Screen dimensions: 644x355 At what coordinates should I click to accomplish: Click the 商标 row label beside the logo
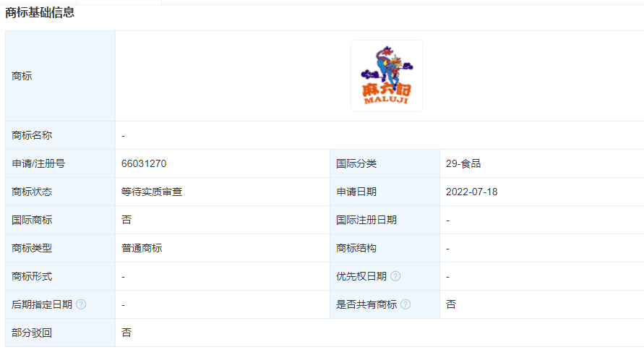22,76
